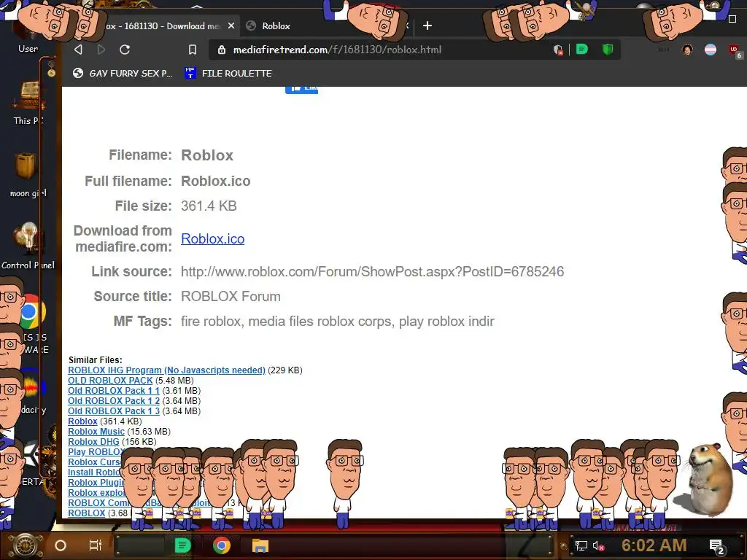Viewport: 747px width, 560px height.
Task: Open Task View on the taskbar
Action: click(x=96, y=545)
